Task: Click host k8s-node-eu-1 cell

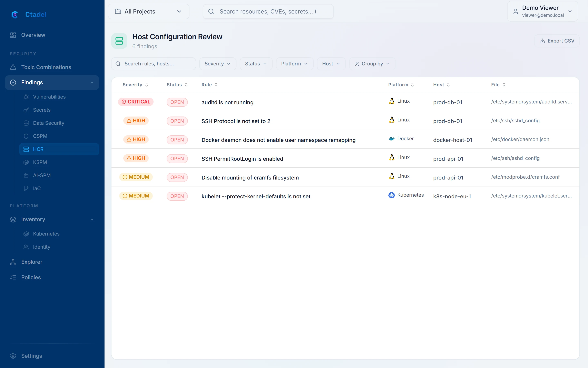Action: coord(452,196)
